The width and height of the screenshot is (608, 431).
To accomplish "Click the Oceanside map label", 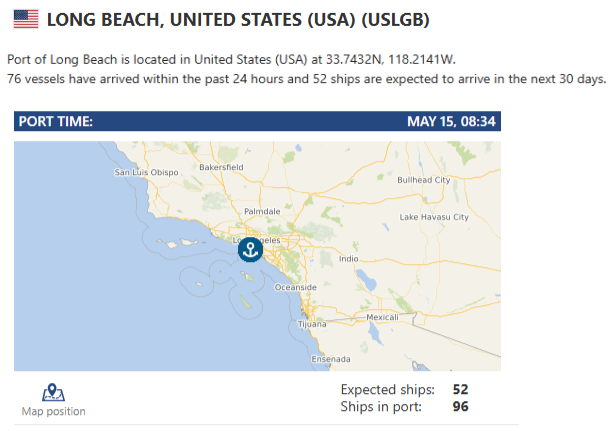I will (x=295, y=287).
